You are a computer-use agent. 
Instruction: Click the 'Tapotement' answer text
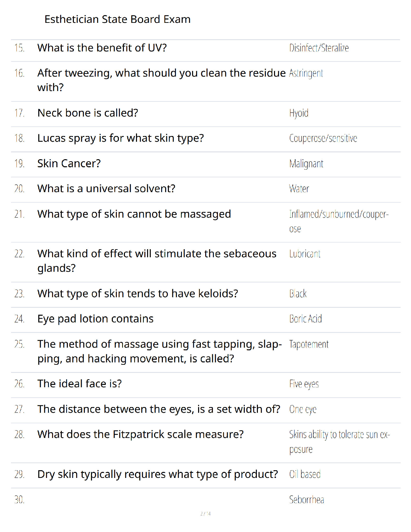pos(309,344)
